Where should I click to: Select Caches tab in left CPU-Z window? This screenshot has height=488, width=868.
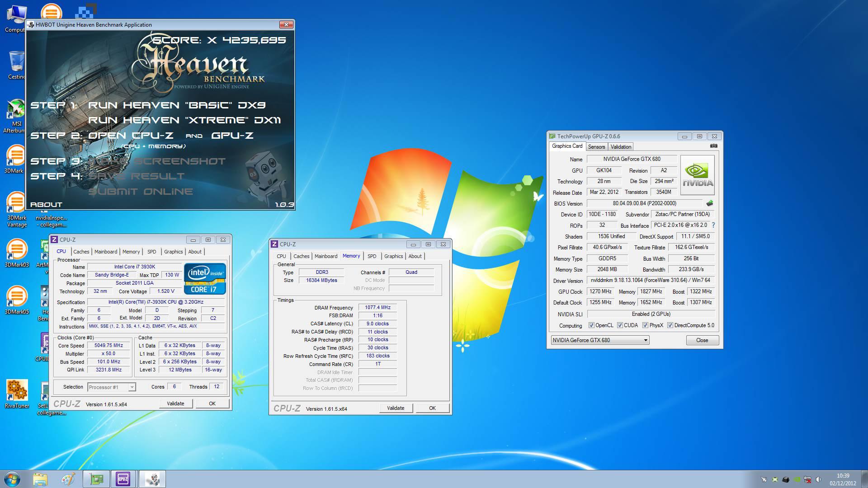coord(81,252)
